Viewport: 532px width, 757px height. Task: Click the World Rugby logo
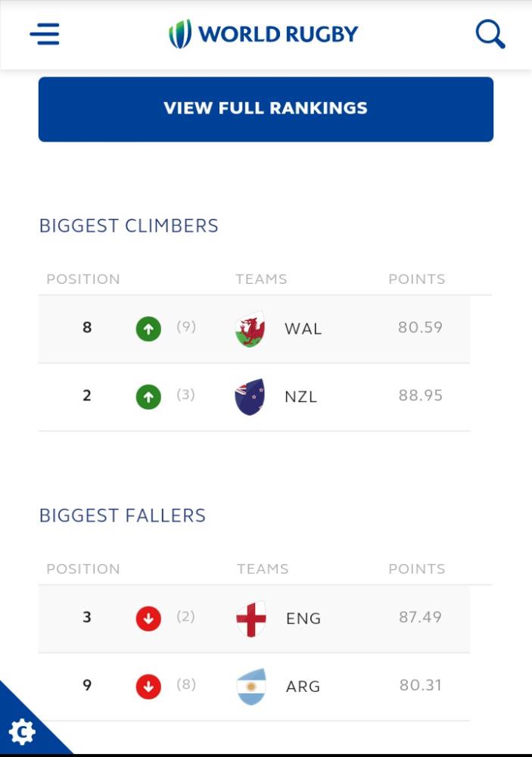coord(263,34)
